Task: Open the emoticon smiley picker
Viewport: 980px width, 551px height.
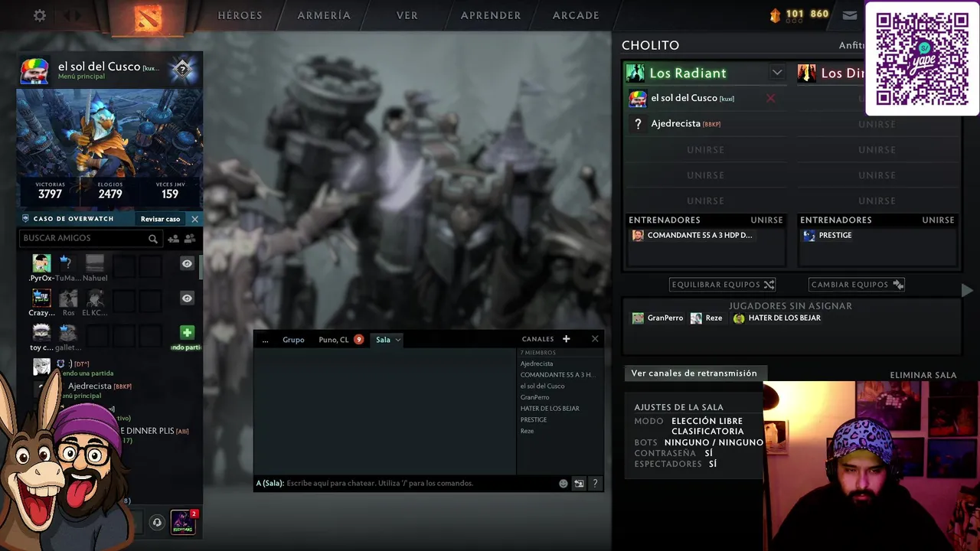Action: 563,484
